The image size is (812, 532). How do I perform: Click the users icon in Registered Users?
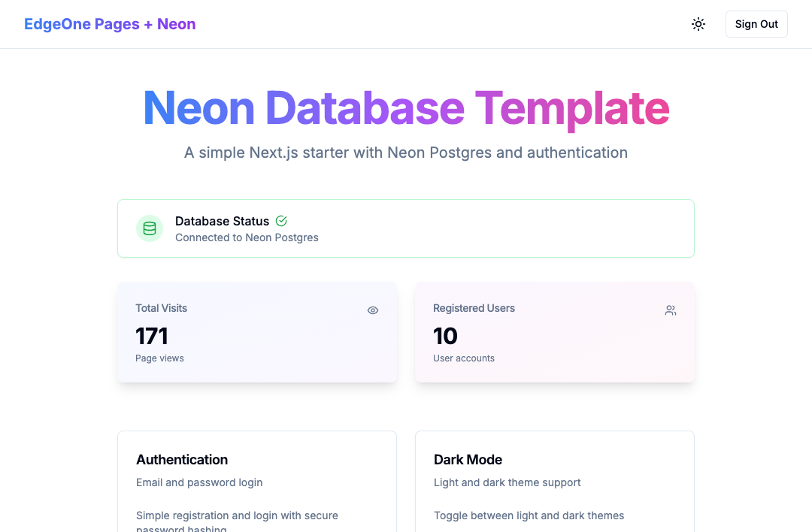671,310
